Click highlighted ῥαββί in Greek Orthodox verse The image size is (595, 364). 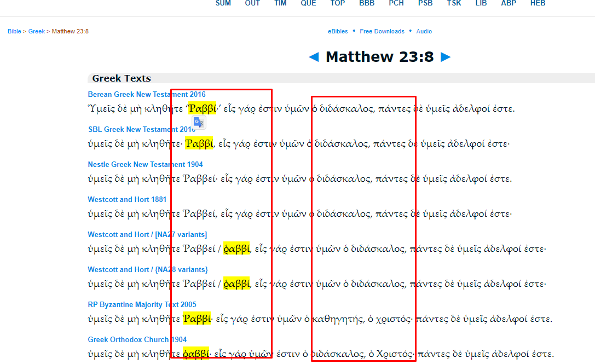(196, 354)
